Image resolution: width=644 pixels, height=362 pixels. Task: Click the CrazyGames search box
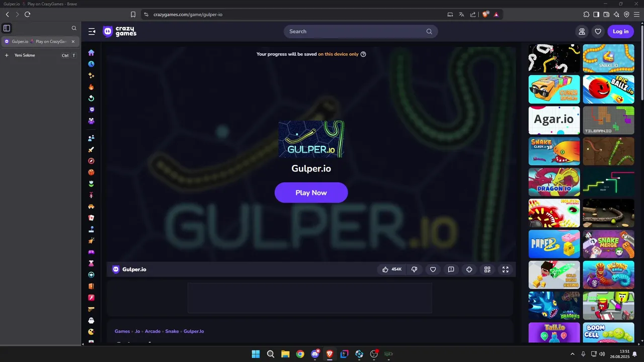click(361, 31)
